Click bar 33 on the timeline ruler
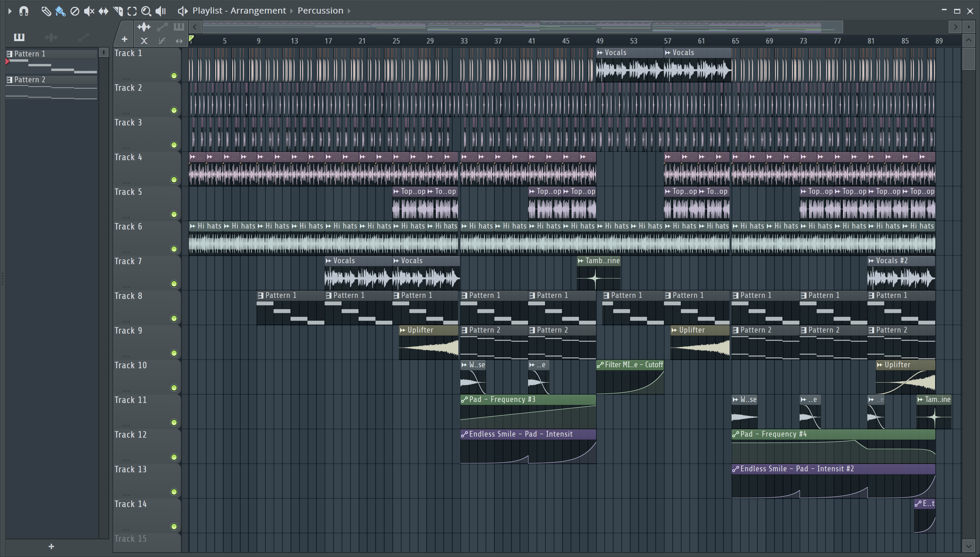Image resolution: width=980 pixels, height=557 pixels. click(464, 41)
